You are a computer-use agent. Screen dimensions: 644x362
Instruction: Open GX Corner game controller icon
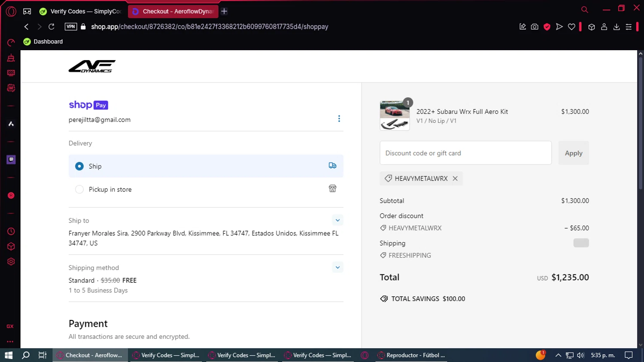coord(27,12)
